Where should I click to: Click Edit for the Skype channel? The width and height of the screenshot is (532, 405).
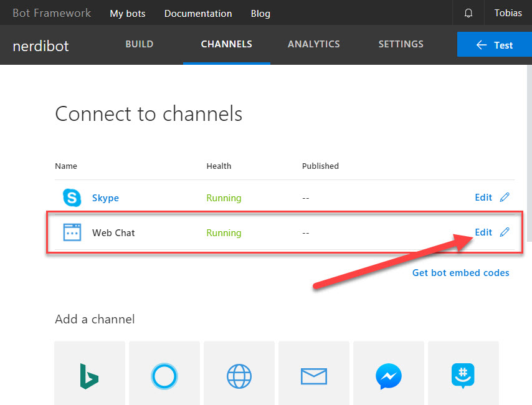[x=483, y=198]
